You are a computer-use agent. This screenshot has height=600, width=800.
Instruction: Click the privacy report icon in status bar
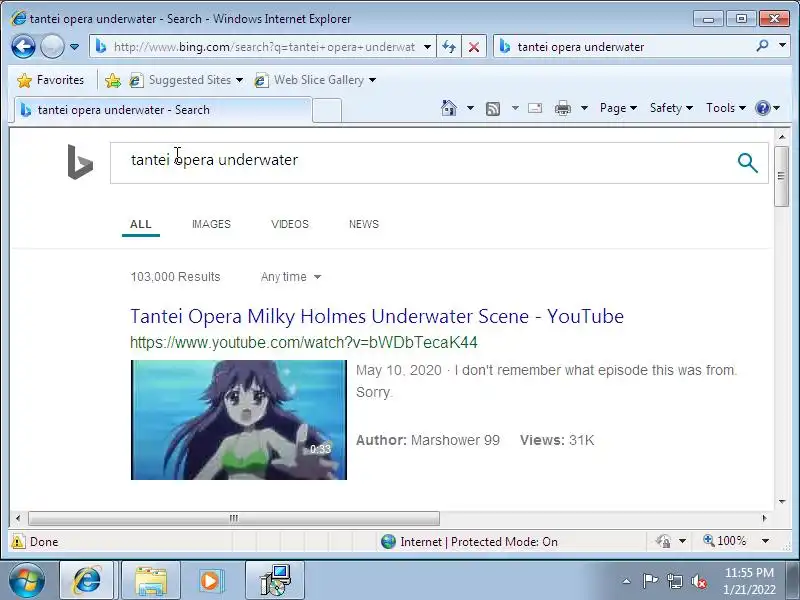click(x=664, y=541)
